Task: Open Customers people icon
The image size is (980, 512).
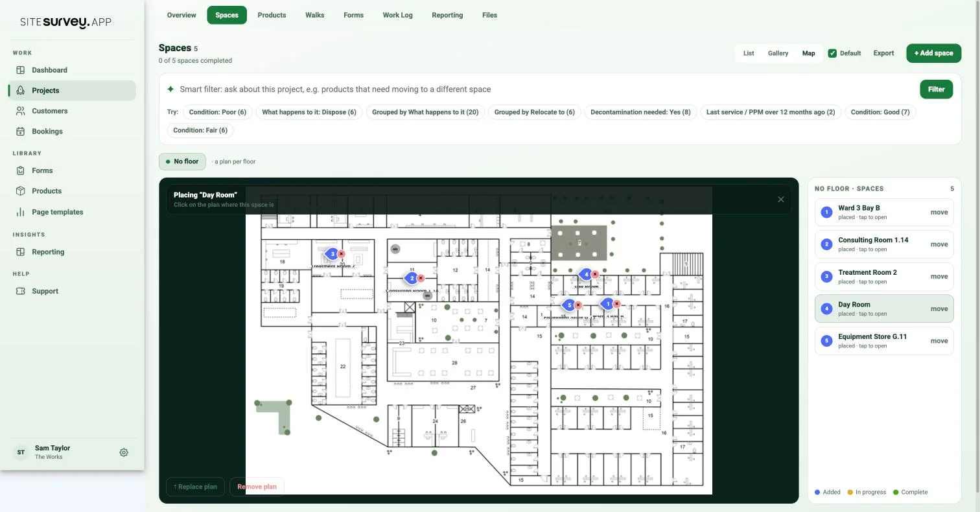Action: click(20, 111)
